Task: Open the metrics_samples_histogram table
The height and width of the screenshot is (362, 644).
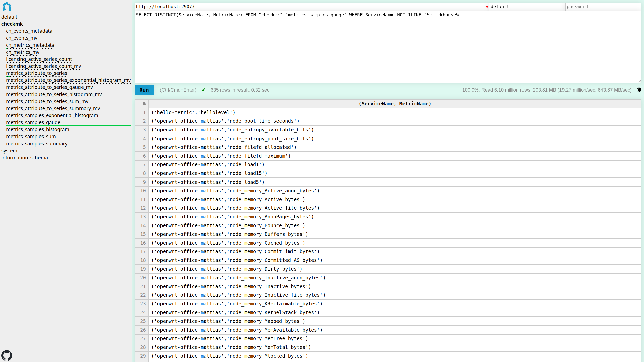Action: pos(37,129)
